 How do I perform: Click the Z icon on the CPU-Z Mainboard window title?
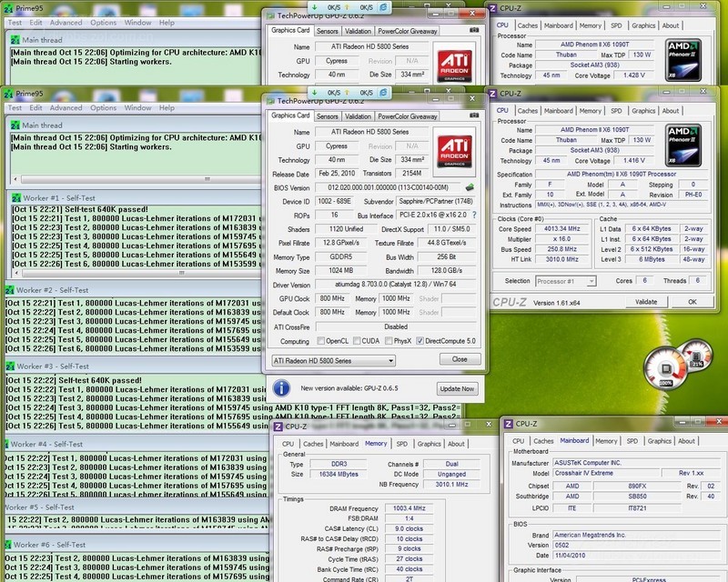(x=509, y=424)
